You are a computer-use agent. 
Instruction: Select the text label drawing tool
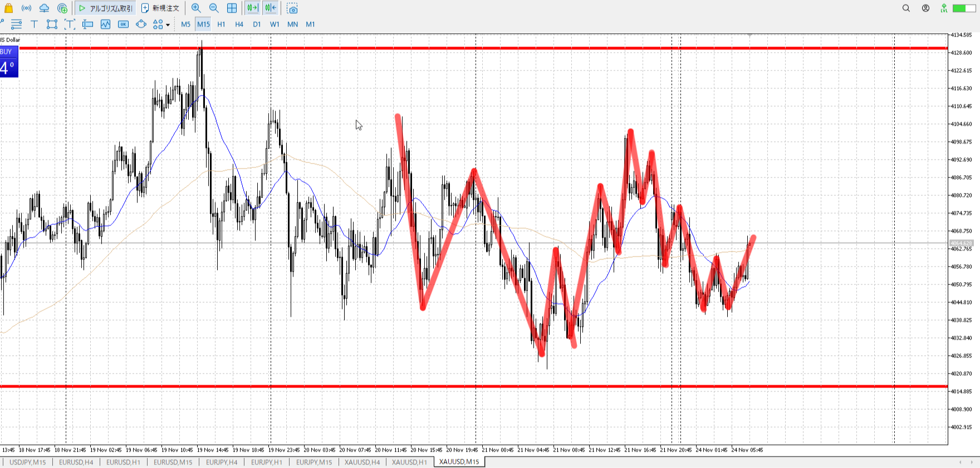[x=34, y=24]
